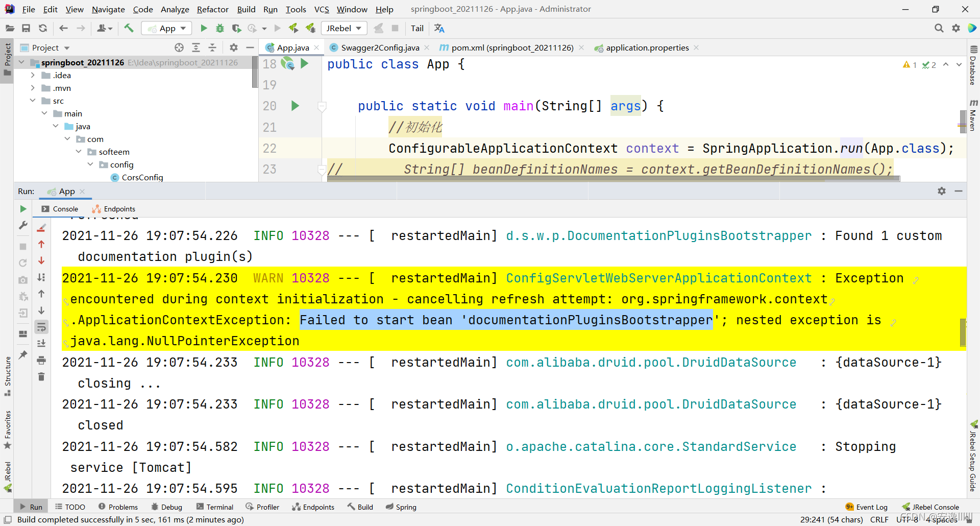980x526 pixels.
Task: Toggle scroll-to-end in the console
Action: [41, 343]
